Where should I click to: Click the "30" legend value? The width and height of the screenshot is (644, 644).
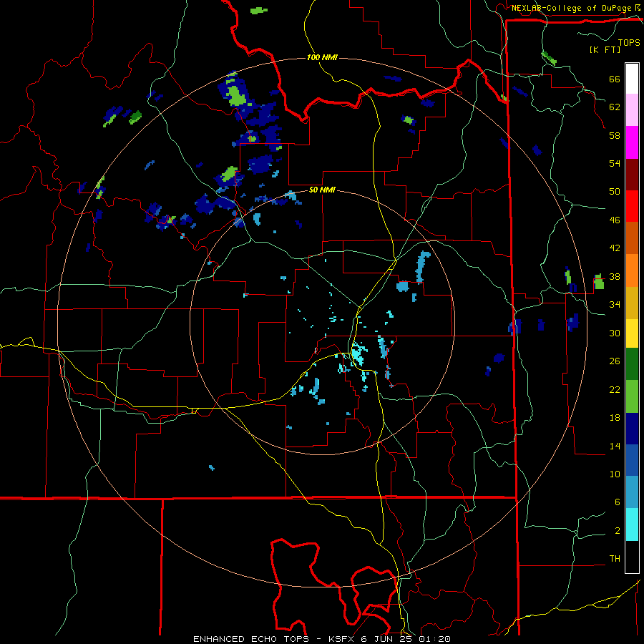[615, 333]
